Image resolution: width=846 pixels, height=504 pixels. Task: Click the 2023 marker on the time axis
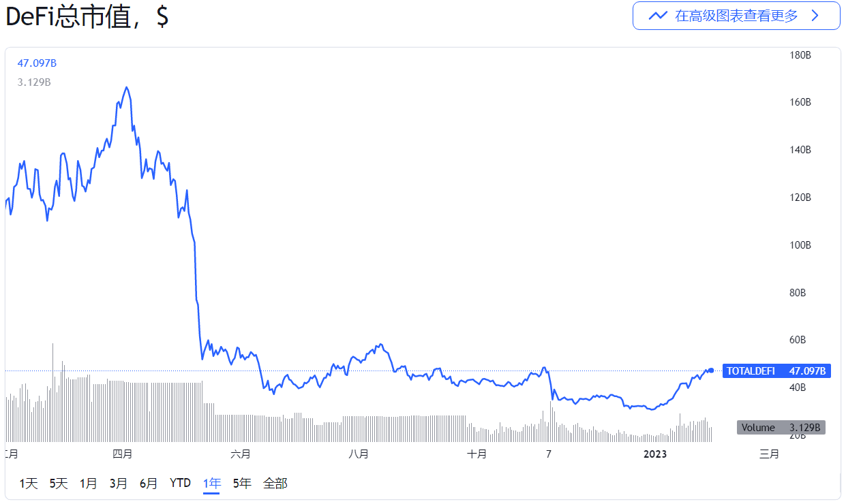click(655, 454)
